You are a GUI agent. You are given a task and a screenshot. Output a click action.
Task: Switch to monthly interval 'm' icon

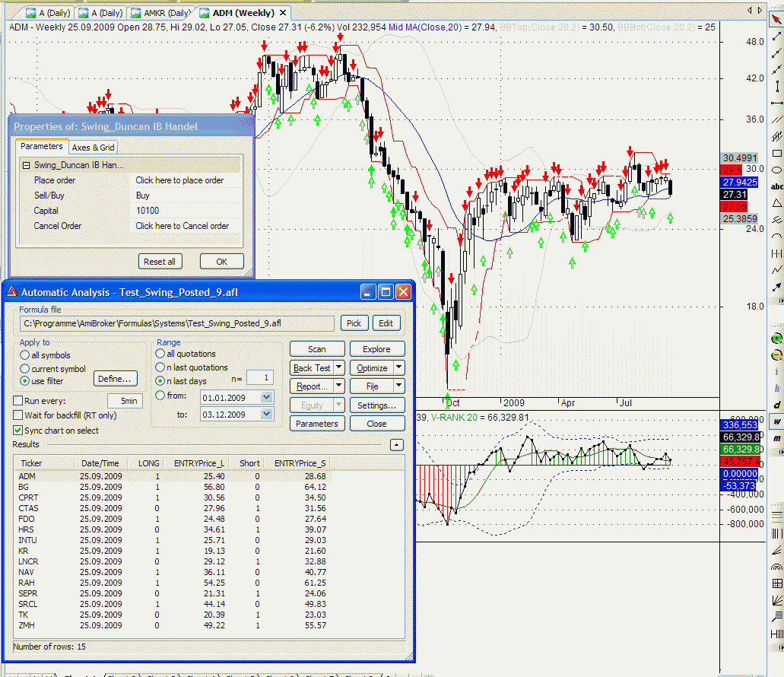776,438
